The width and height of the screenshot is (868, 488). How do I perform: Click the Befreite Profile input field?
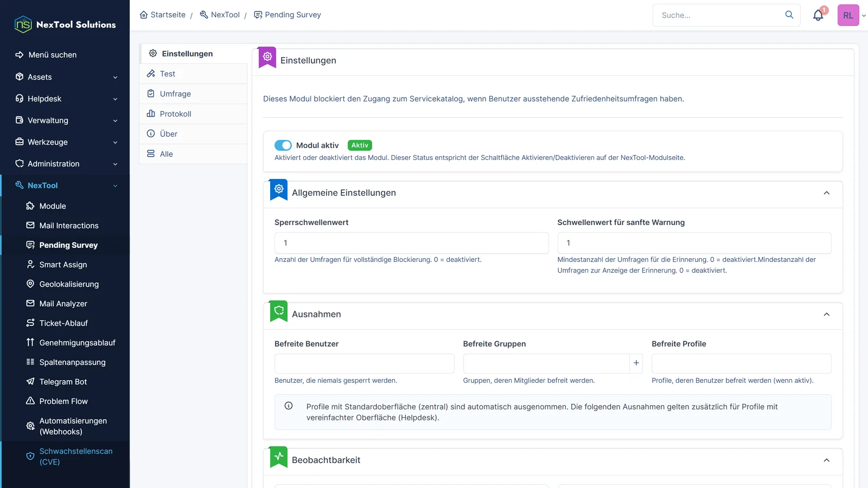tap(741, 363)
